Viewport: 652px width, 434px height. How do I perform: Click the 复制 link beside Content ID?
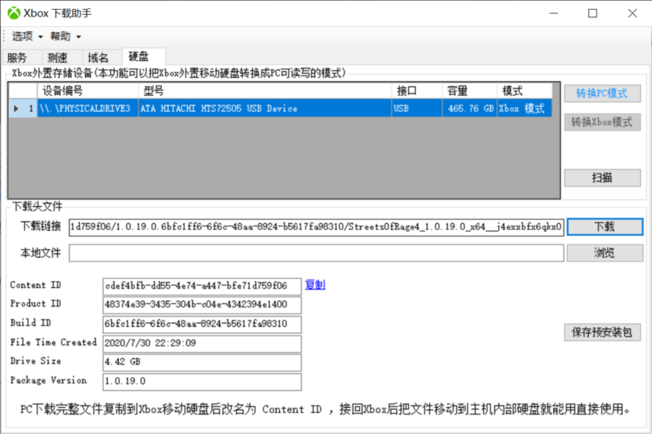(314, 285)
